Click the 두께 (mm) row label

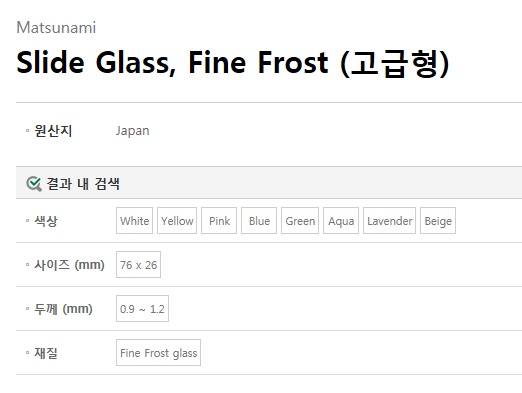(x=63, y=309)
